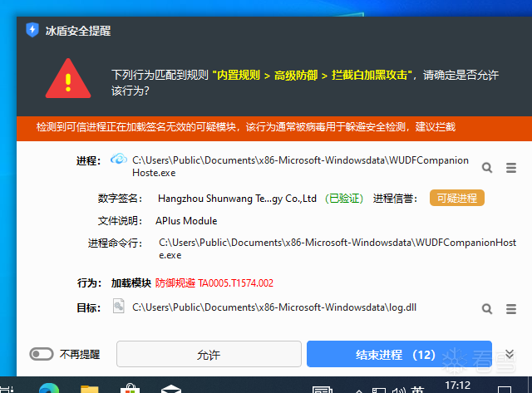Click 'Hangzhou Shunwang Te...gy Co.,Ltd' signature
The width and height of the screenshot is (532, 393).
point(237,199)
